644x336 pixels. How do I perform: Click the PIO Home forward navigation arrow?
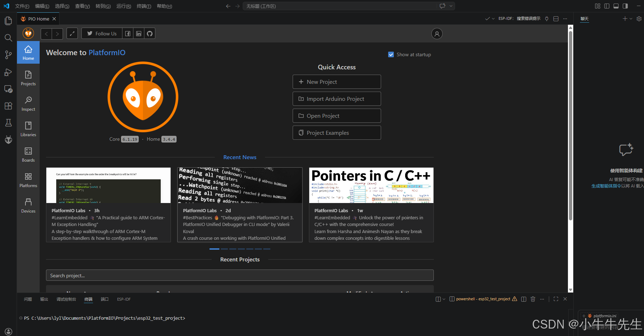[57, 34]
